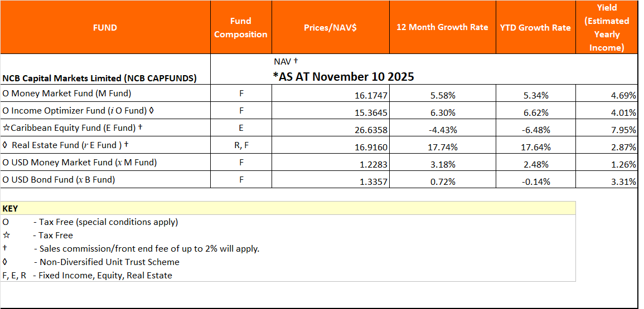Select the Fund Composition header cell
644x309 pixels.
[241, 27]
